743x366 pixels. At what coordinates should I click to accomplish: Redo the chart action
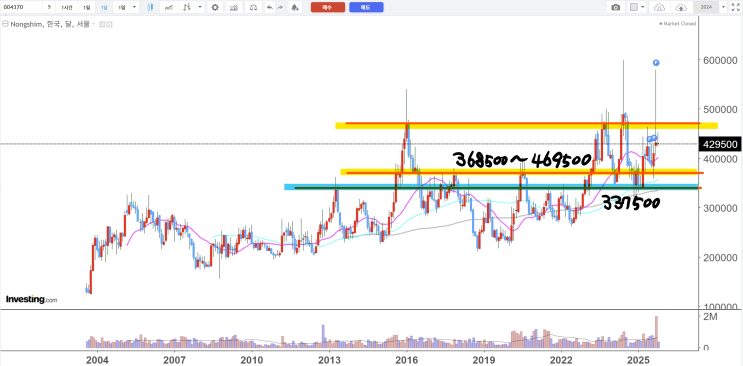(281, 7)
